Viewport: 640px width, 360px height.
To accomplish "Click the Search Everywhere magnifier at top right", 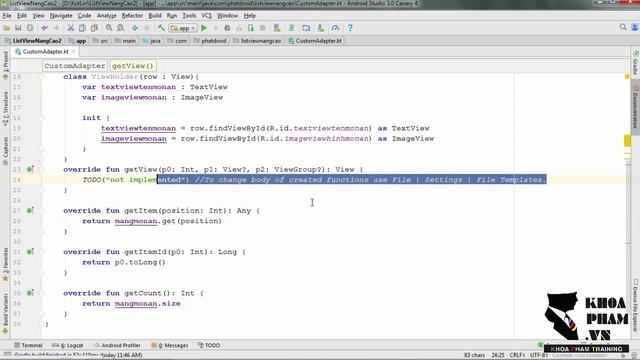I will (x=623, y=27).
